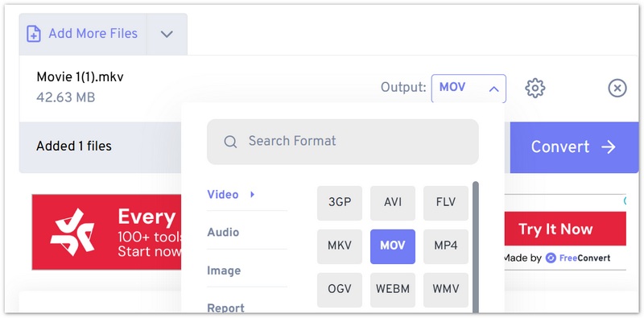Click the FreeConvert logo icon
The image size is (644, 318).
[551, 258]
